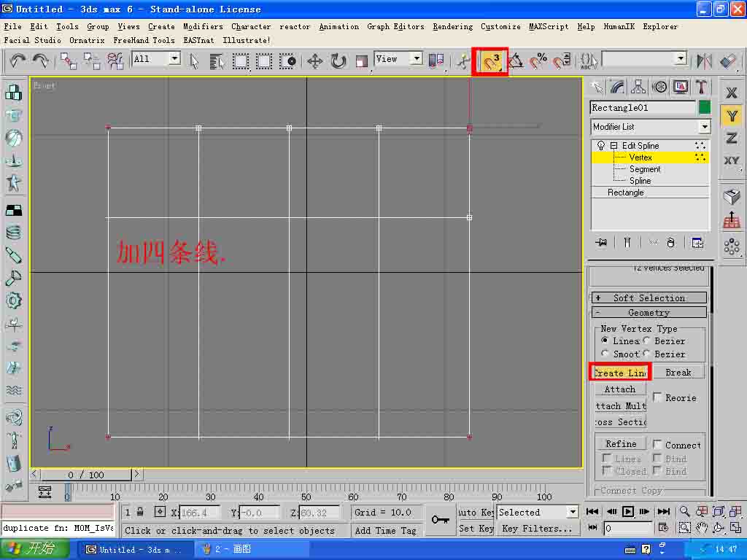Viewport: 747px width, 560px height.
Task: Restrict to XY plane constraint
Action: pos(732,161)
